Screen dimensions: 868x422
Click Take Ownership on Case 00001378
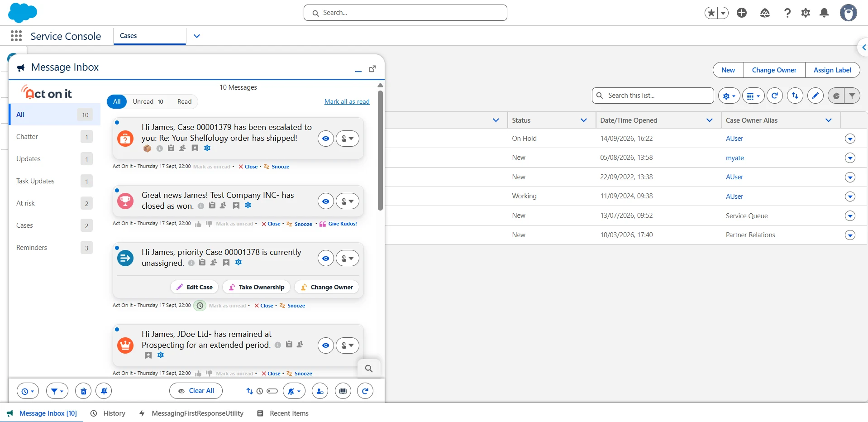pyautogui.click(x=257, y=287)
